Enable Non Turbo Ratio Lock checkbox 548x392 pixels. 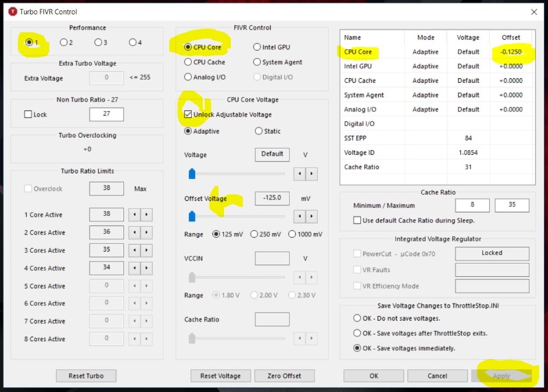pyautogui.click(x=28, y=114)
